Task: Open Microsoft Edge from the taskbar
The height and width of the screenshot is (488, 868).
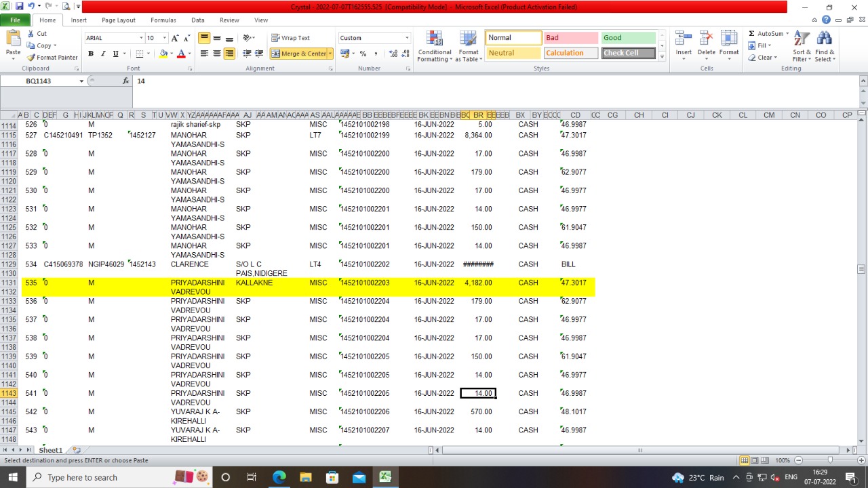Action: 279,477
